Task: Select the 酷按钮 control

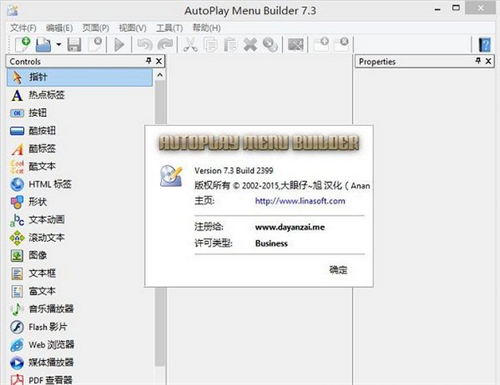Action: point(80,131)
